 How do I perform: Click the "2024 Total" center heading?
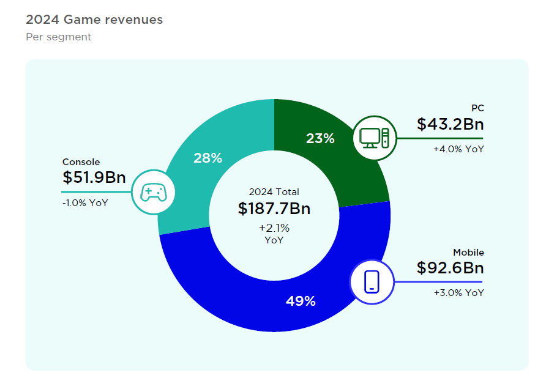tap(274, 191)
